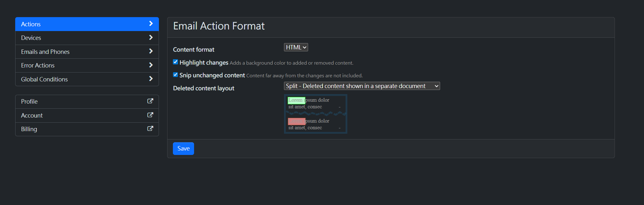The height and width of the screenshot is (205, 644).
Task: Click the chevron arrow beside Error Actions
Action: [x=151, y=65]
